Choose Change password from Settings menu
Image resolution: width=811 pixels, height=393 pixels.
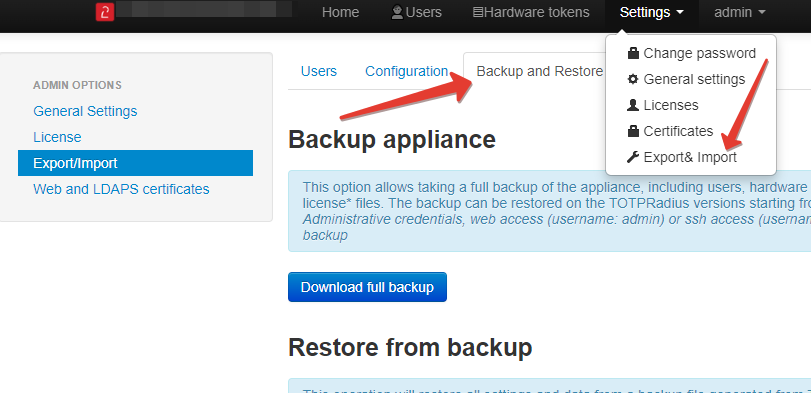click(691, 53)
